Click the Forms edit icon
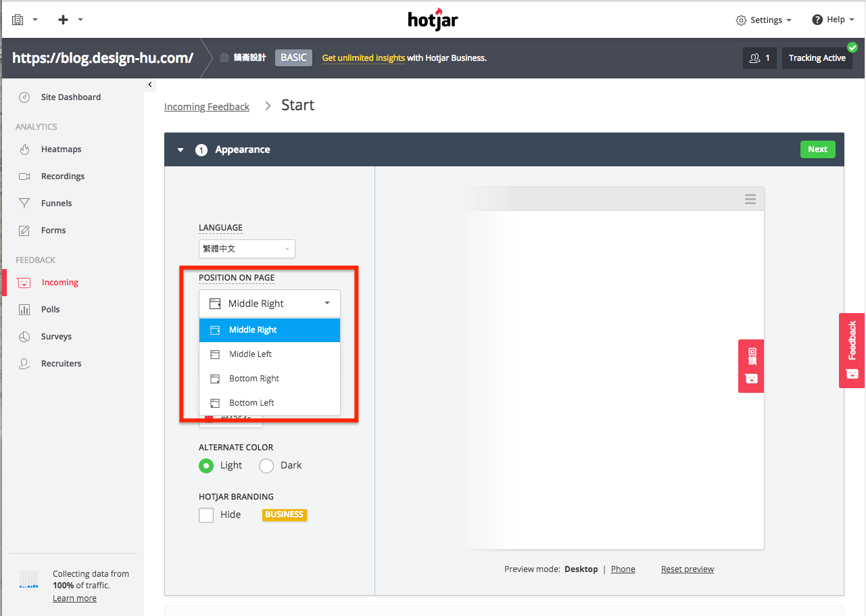Image resolution: width=866 pixels, height=616 pixels. [x=24, y=231]
